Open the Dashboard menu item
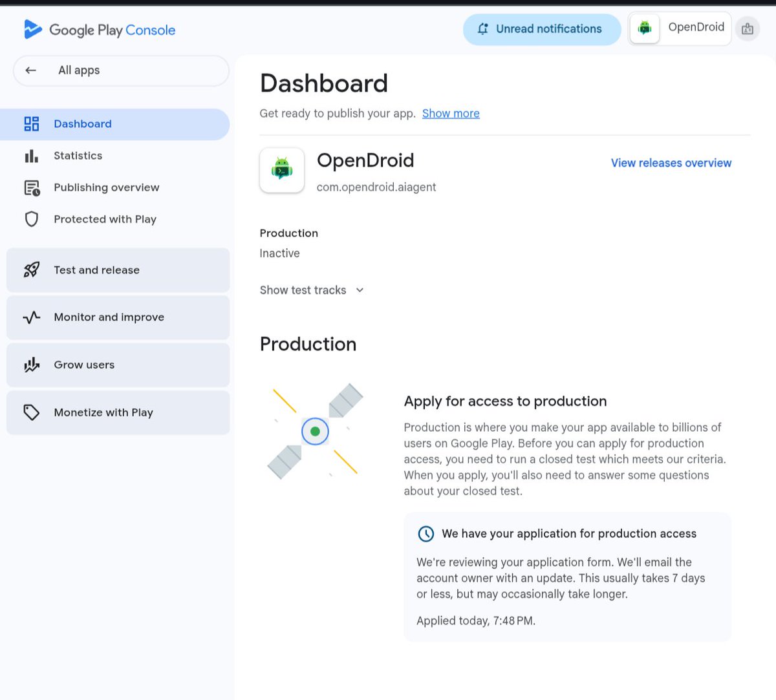Screen dimensions: 776x700 click(115, 124)
